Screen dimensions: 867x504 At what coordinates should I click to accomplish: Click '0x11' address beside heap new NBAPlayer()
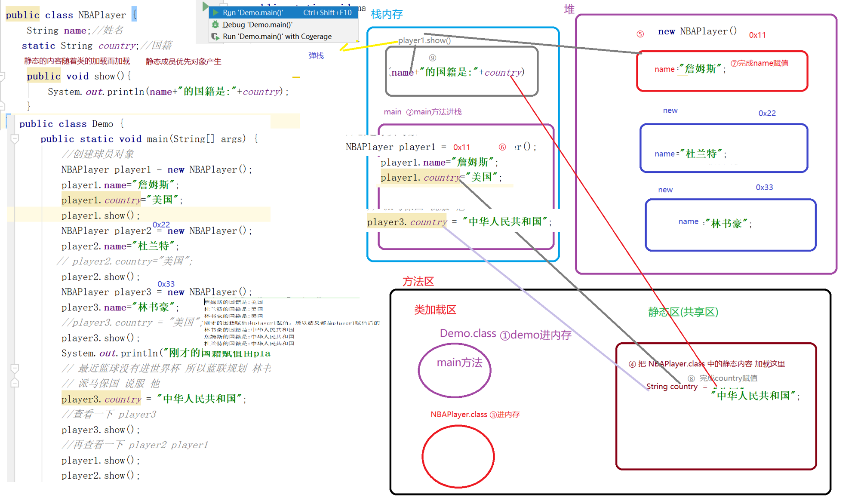[757, 35]
